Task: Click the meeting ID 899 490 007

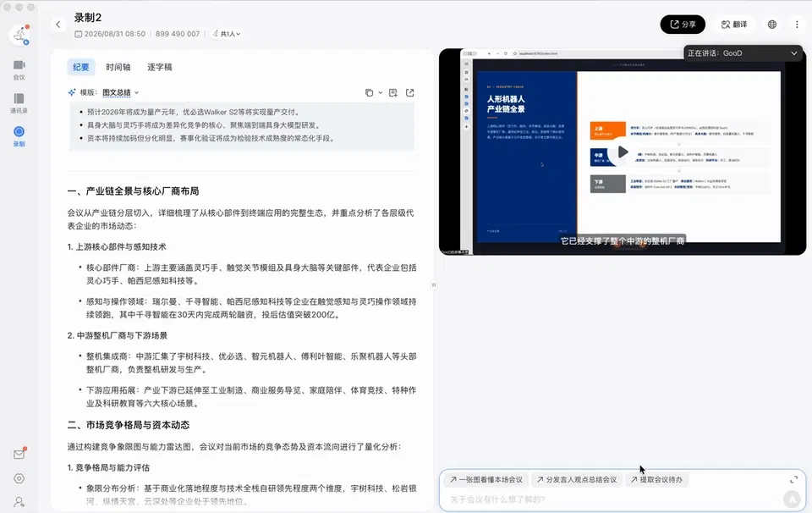Action: (177, 34)
